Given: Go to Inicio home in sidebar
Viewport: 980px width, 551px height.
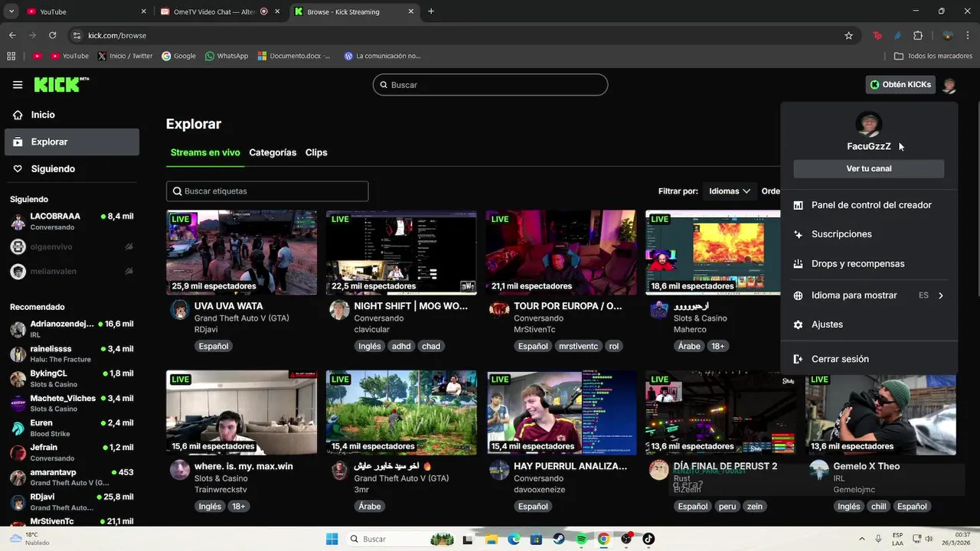Looking at the screenshot, I should 72,115.
